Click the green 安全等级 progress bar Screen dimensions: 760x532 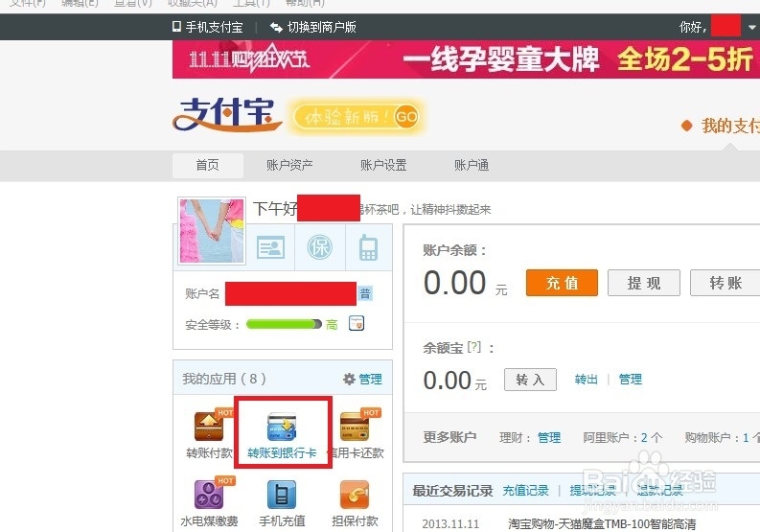[284, 324]
